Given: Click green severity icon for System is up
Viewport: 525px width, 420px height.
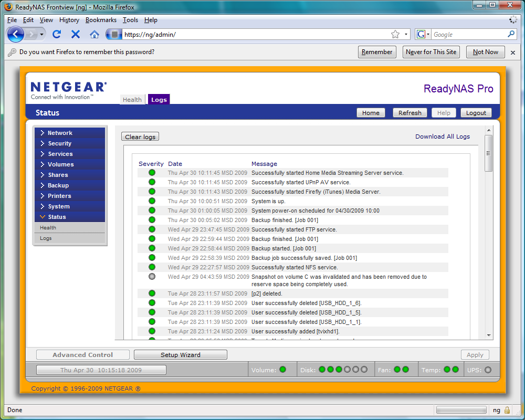Looking at the screenshot, I should (152, 201).
